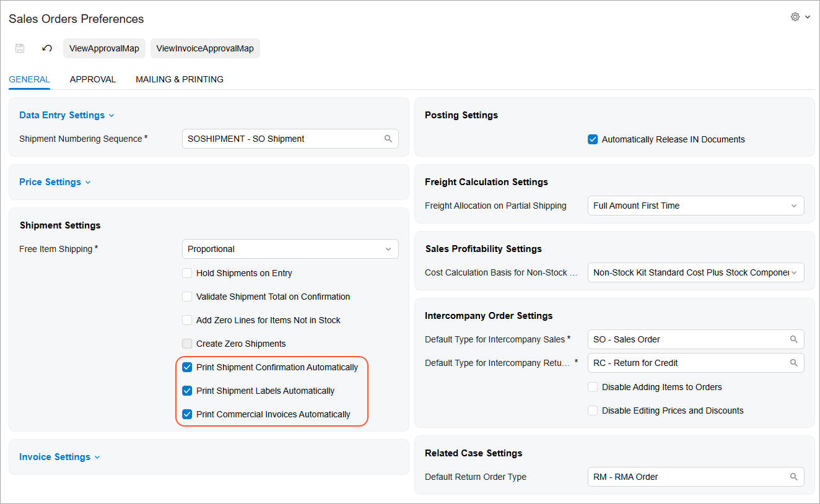This screenshot has width=820, height=504.
Task: Open the MAILING & PRINTING tab
Action: [x=180, y=79]
